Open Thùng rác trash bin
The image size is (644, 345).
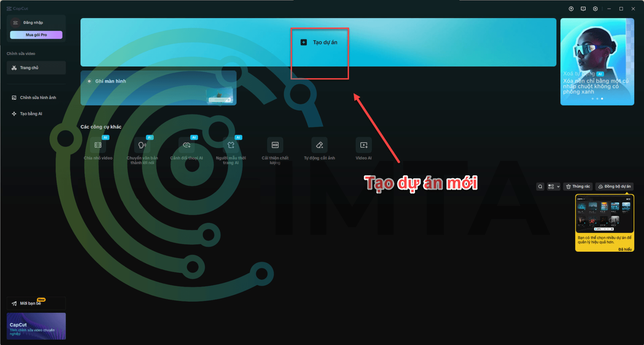pyautogui.click(x=578, y=187)
